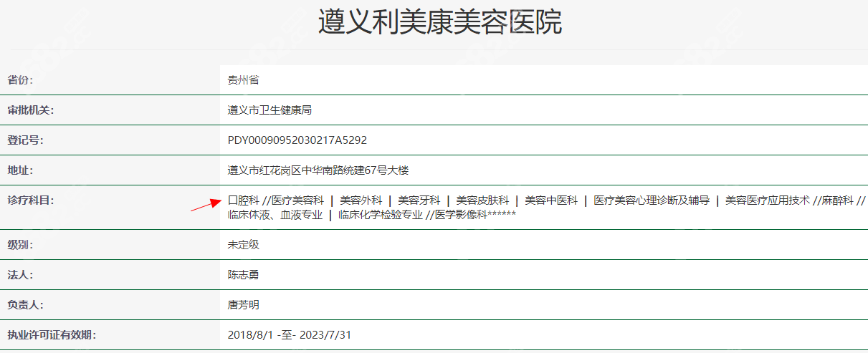
Task: Click the 美容中医科 entry
Action: coord(551,200)
